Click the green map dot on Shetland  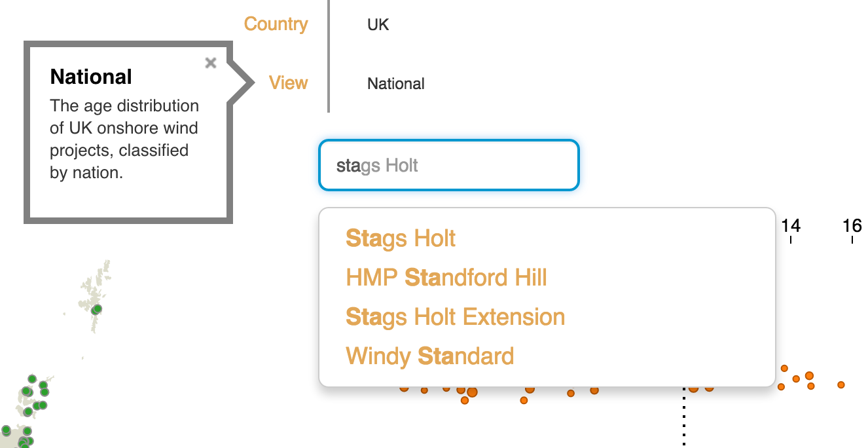coord(97,309)
